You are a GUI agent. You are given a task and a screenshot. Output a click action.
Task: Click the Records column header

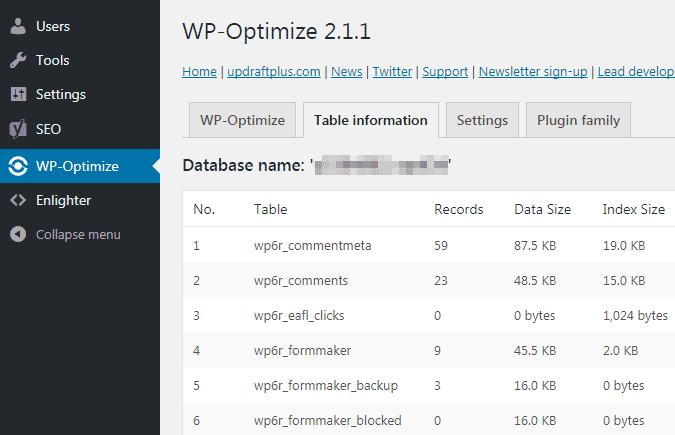(x=458, y=209)
